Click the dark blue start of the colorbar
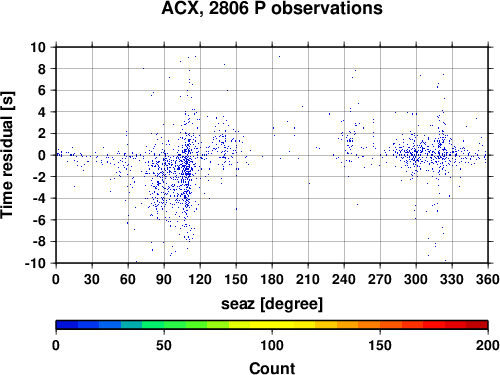 [x=67, y=325]
